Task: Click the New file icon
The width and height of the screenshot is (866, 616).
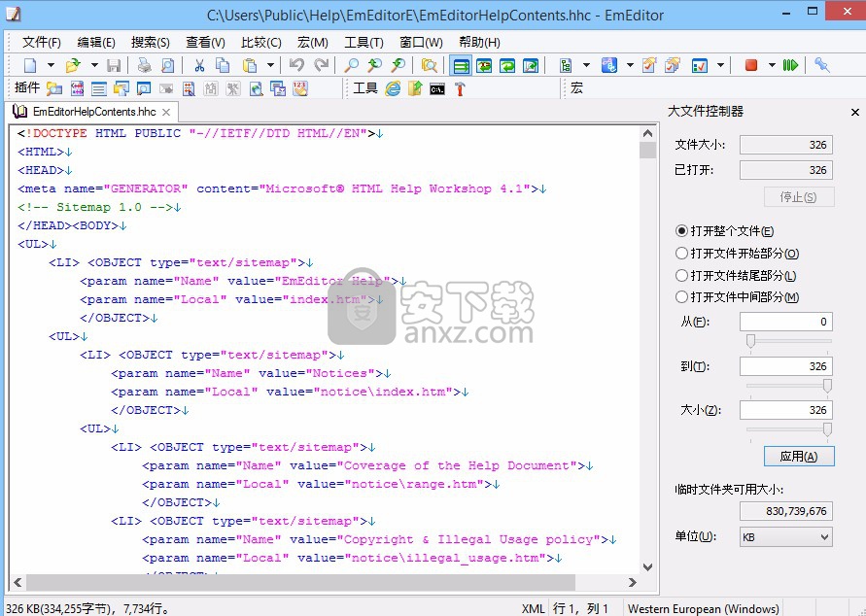Action: click(30, 66)
